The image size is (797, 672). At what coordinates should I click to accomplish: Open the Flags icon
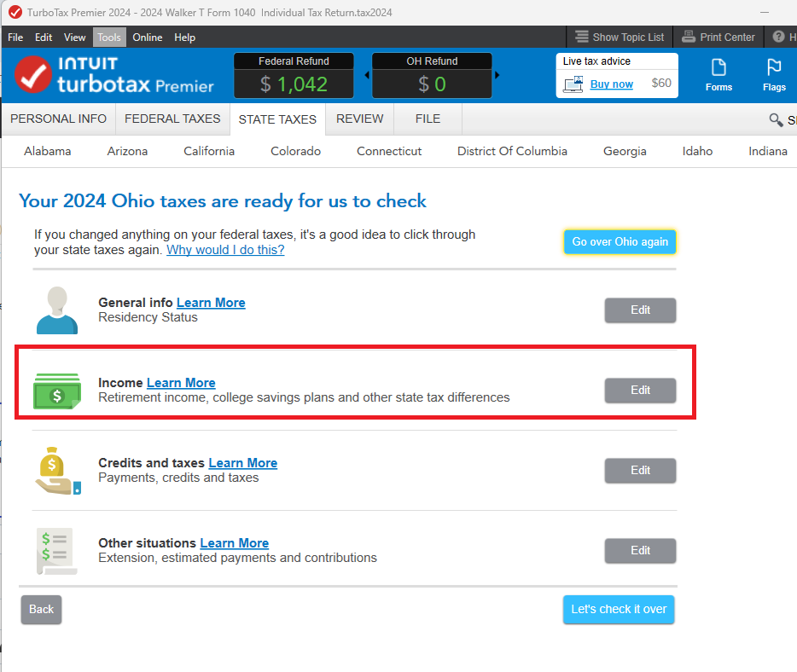[x=774, y=67]
